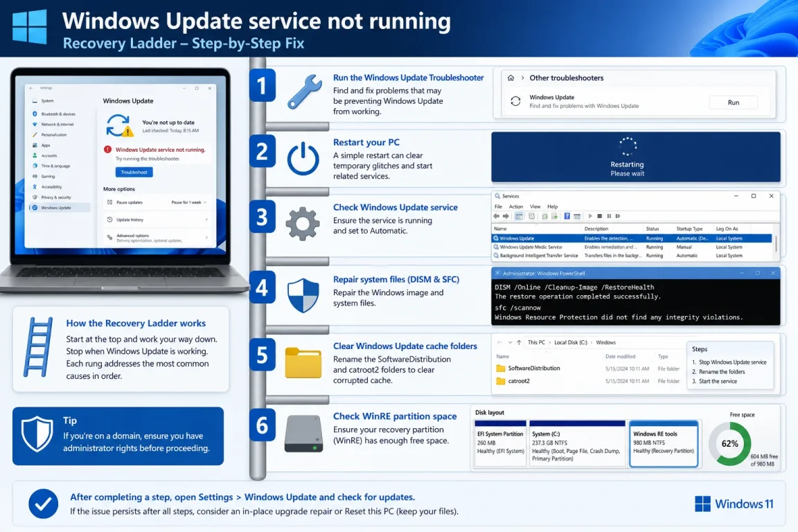
Task: Open Time & language settings
Action: point(51,166)
